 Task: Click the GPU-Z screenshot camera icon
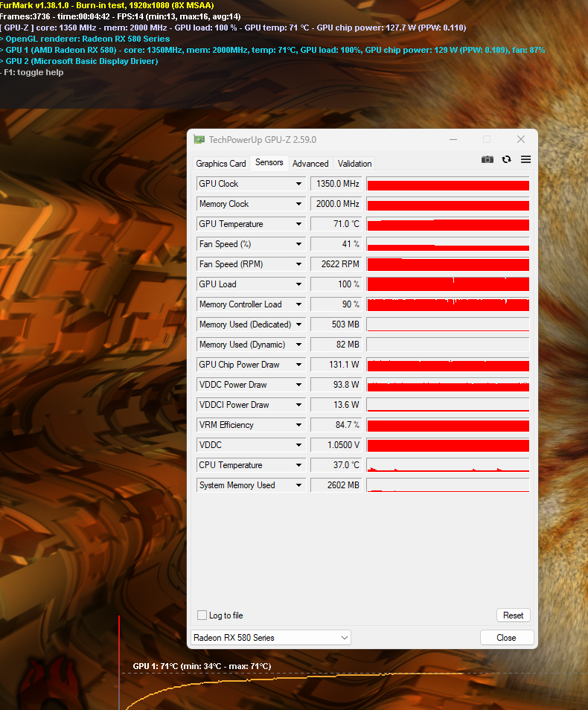487,159
